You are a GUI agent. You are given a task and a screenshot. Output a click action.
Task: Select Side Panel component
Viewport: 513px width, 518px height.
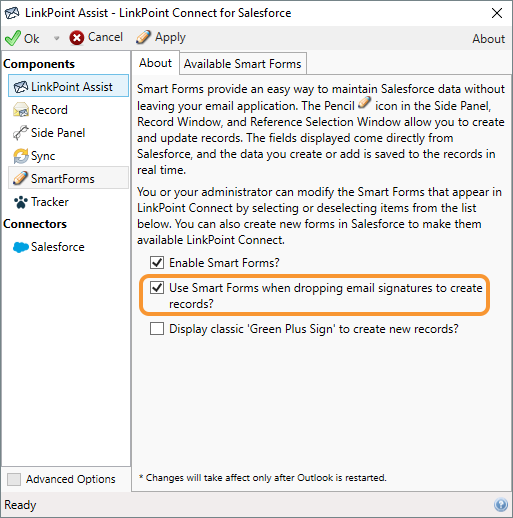point(68,133)
